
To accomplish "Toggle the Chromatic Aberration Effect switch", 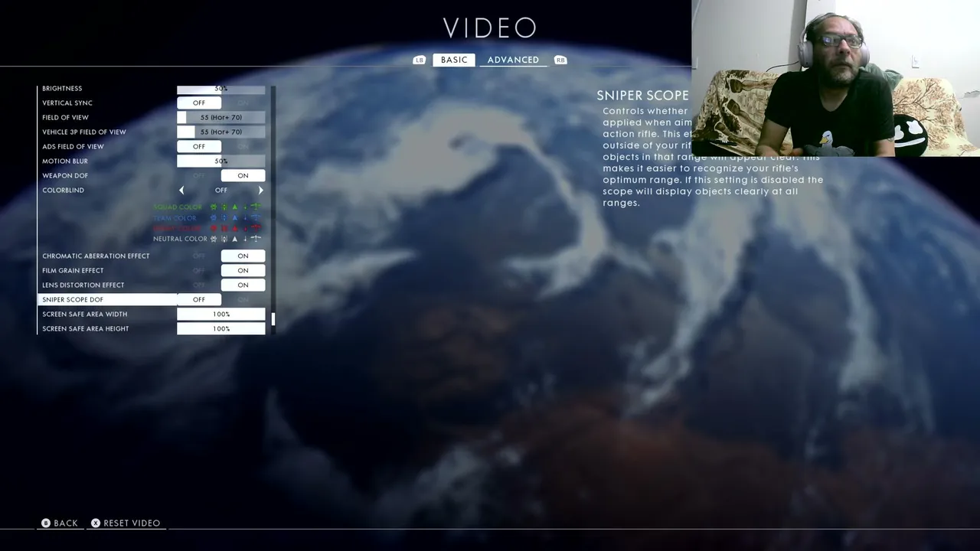I will coord(221,256).
